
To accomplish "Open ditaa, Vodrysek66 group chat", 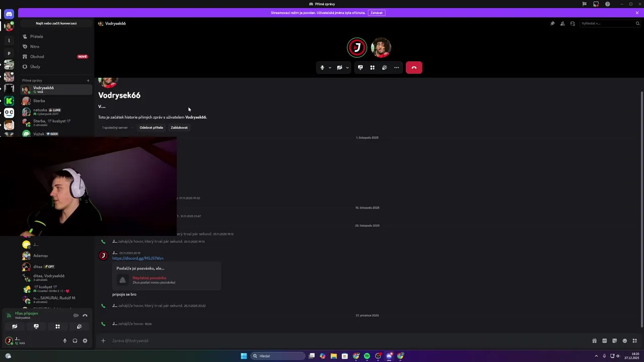I will (x=56, y=278).
